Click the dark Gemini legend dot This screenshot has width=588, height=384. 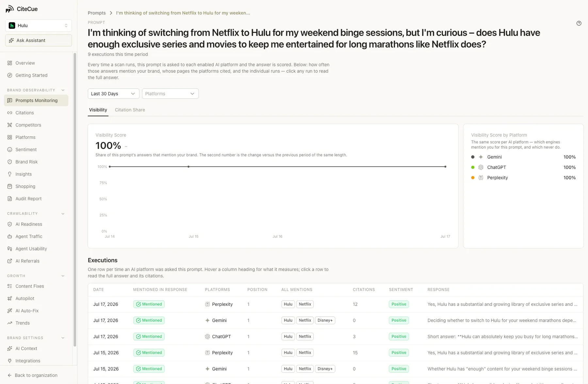tap(473, 157)
